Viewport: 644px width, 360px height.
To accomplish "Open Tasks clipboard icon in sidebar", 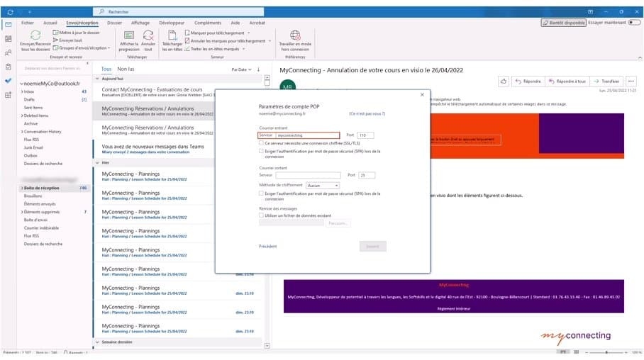I will coord(9,67).
